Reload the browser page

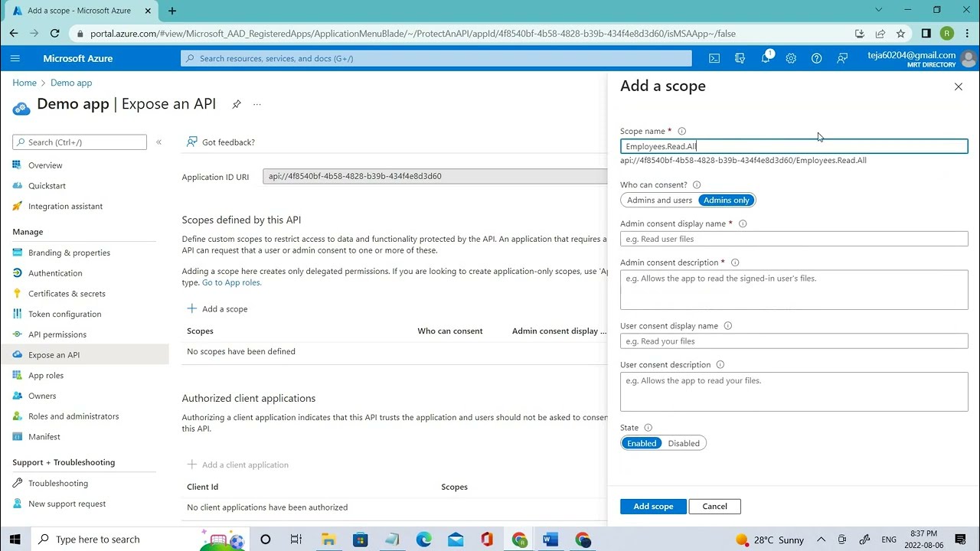pyautogui.click(x=55, y=34)
